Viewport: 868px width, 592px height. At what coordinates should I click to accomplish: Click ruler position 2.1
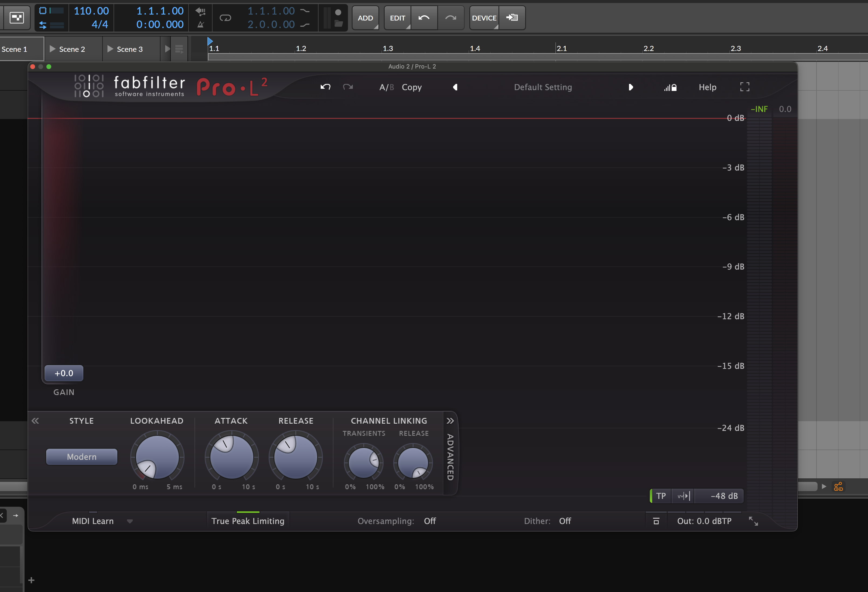point(561,48)
